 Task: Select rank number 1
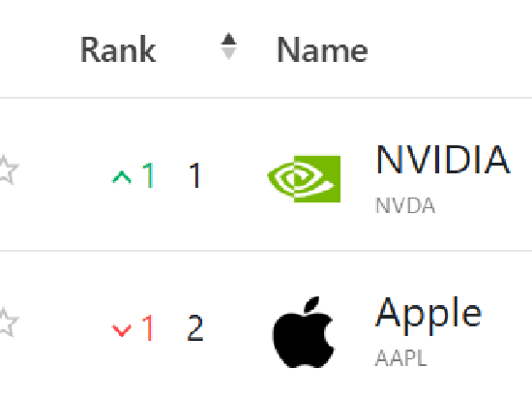tap(195, 175)
